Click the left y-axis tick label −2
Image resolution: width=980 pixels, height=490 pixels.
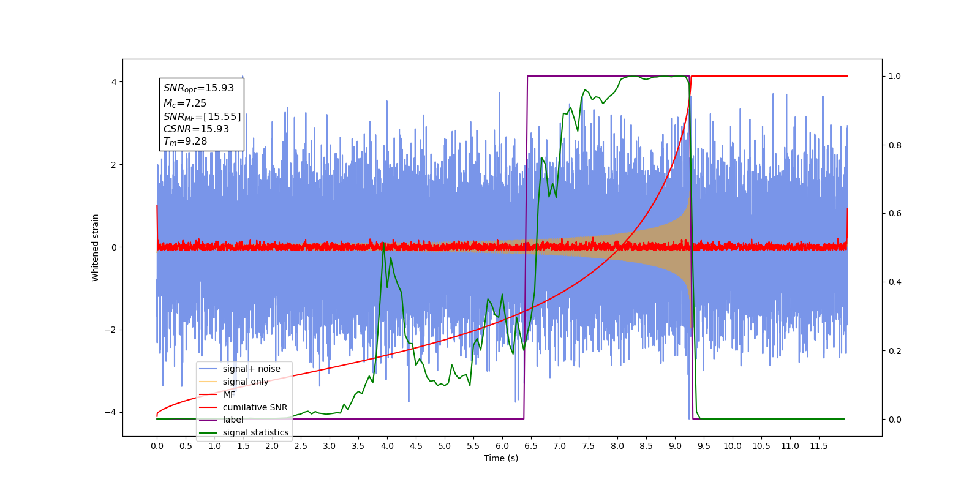pyautogui.click(x=111, y=330)
